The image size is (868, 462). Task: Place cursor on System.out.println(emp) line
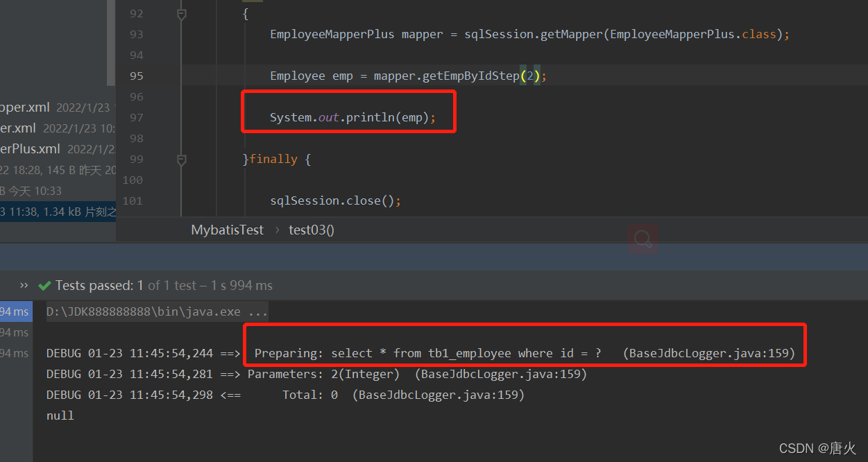(x=352, y=118)
